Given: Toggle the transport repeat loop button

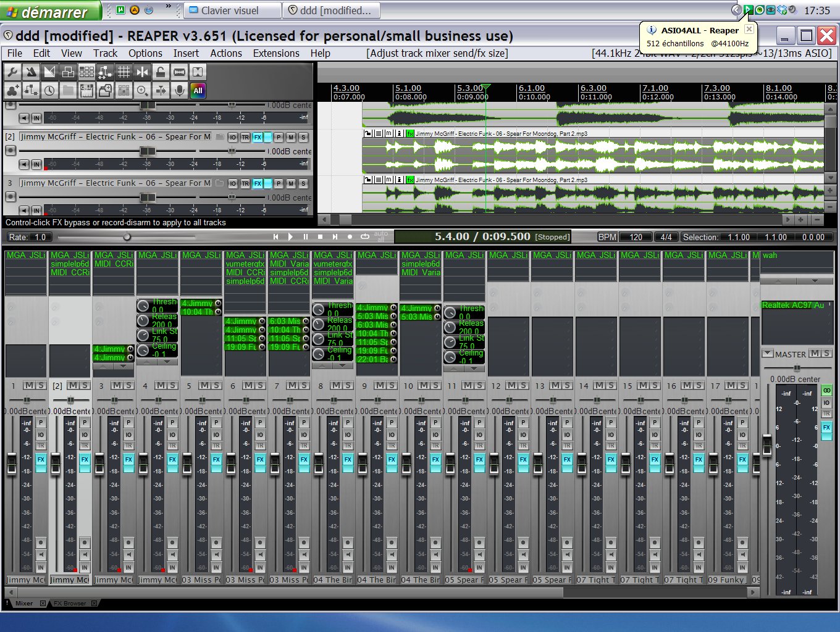Looking at the screenshot, I should [365, 236].
